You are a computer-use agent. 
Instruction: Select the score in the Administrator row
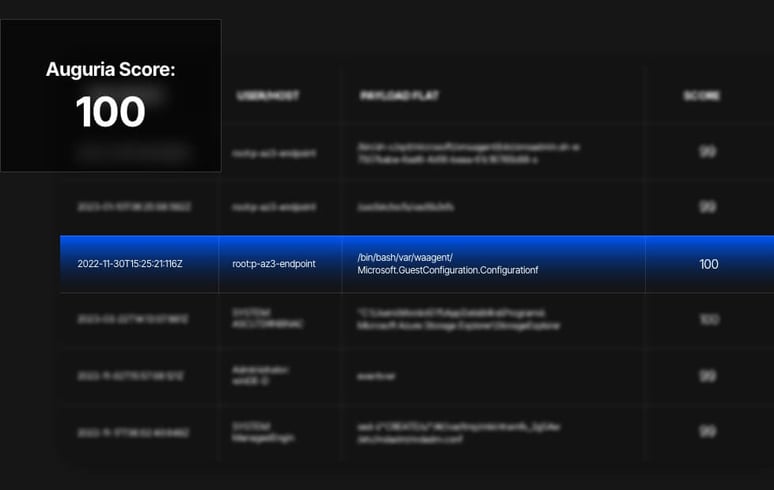coord(708,376)
